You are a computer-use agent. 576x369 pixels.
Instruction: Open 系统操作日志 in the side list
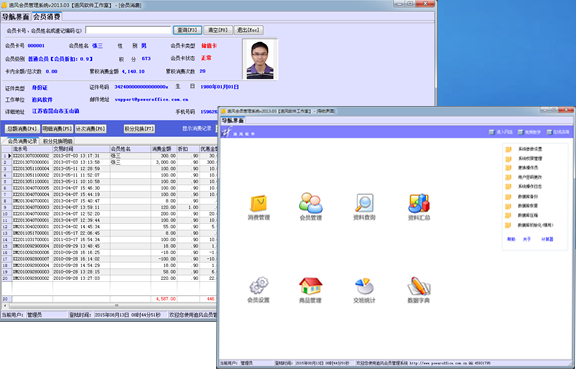(x=530, y=187)
